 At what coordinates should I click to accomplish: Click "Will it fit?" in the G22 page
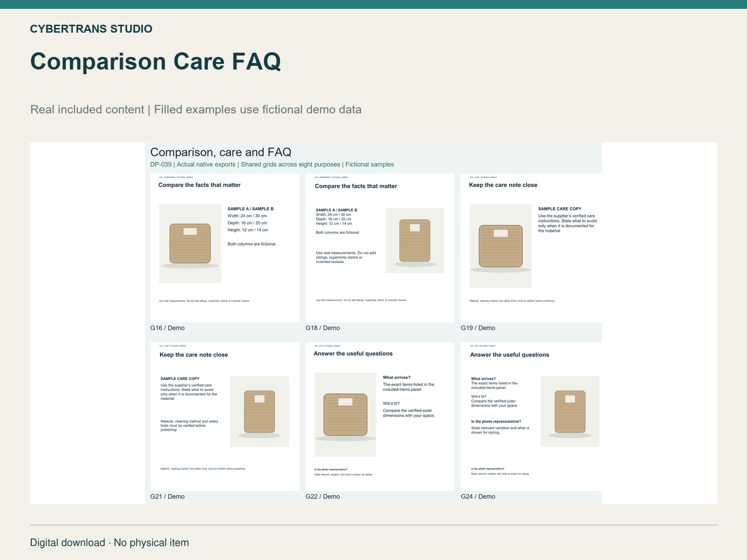coord(391,404)
